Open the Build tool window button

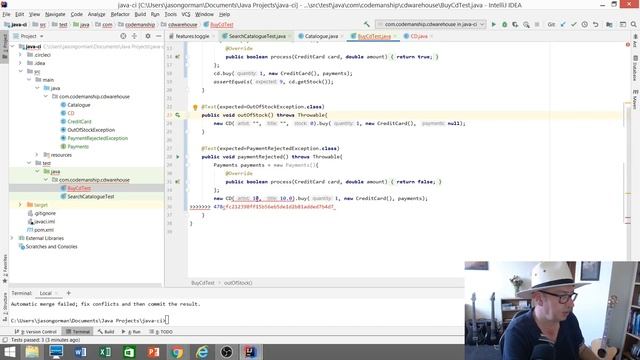106,332
